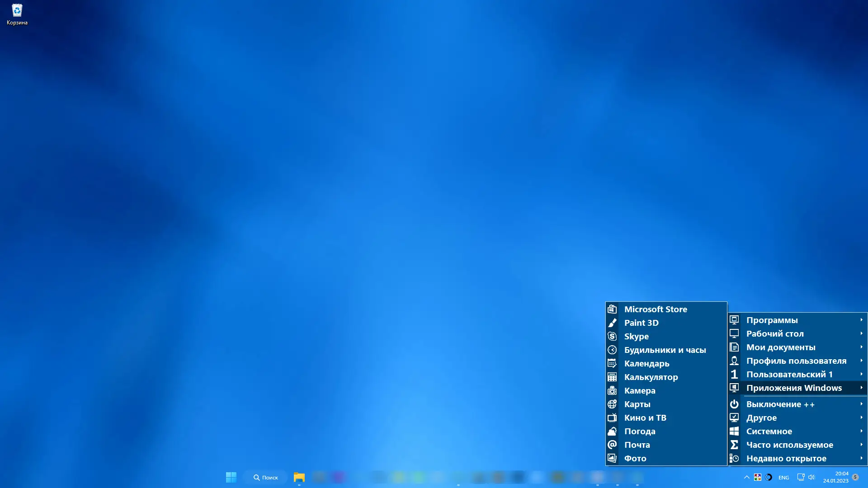This screenshot has width=868, height=488.
Task: Launch Камера from the menu
Action: tap(639, 391)
